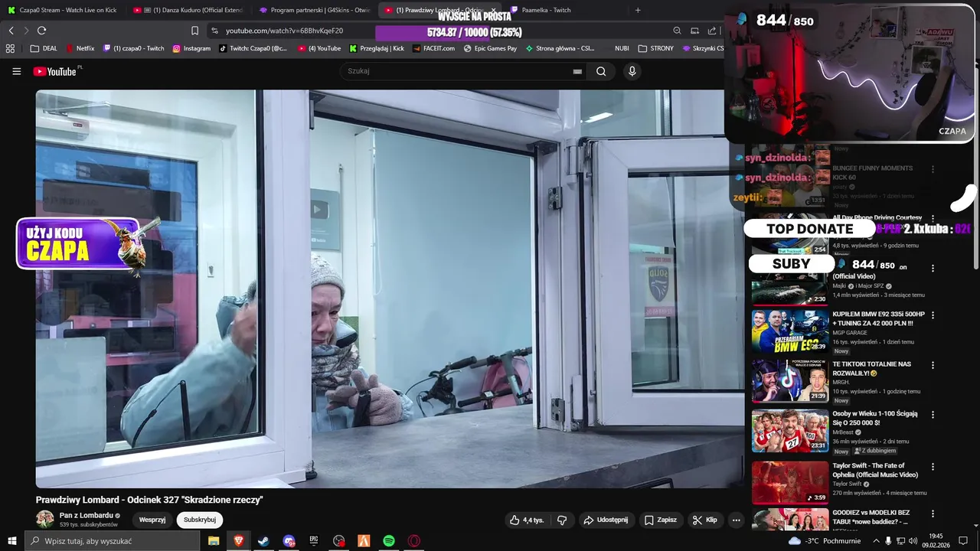
Task: Subscribe with the Subskrybuj button
Action: tap(200, 520)
